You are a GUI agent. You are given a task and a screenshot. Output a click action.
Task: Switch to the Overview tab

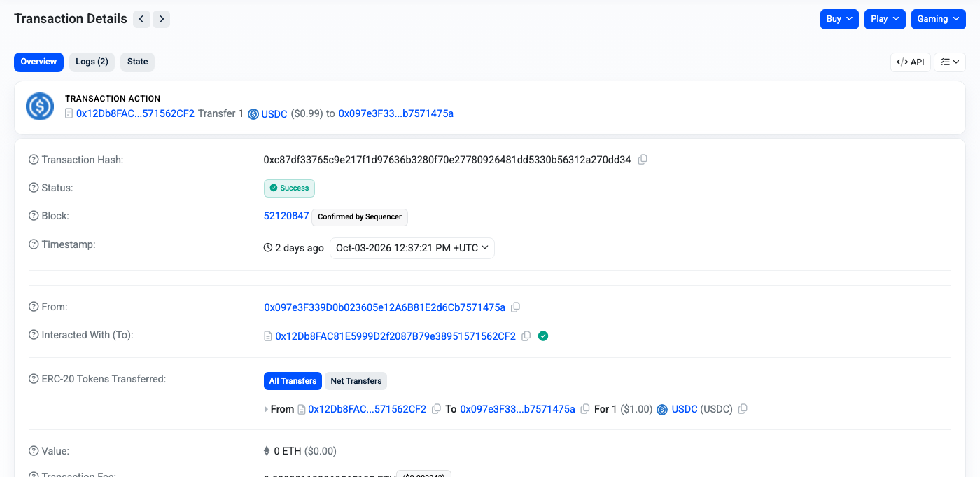coord(38,62)
